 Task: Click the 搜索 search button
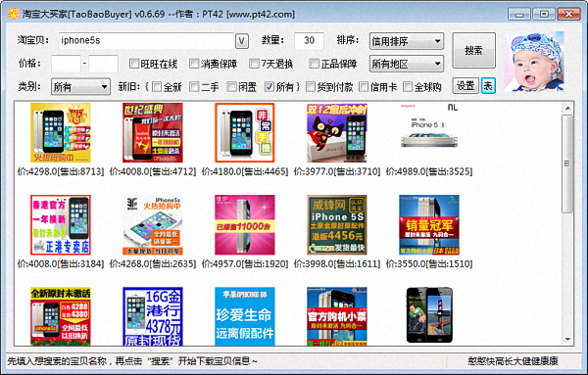click(x=473, y=50)
